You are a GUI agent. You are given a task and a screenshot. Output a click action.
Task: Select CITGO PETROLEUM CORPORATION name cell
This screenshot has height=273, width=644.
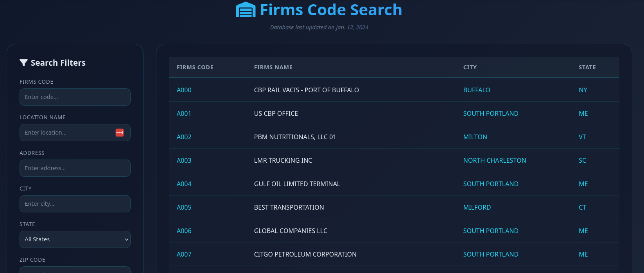click(305, 254)
